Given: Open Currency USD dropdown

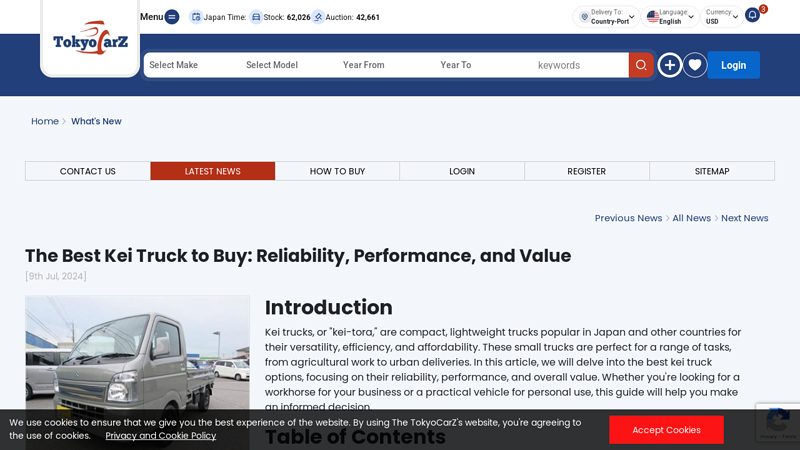Looking at the screenshot, I should point(721,17).
